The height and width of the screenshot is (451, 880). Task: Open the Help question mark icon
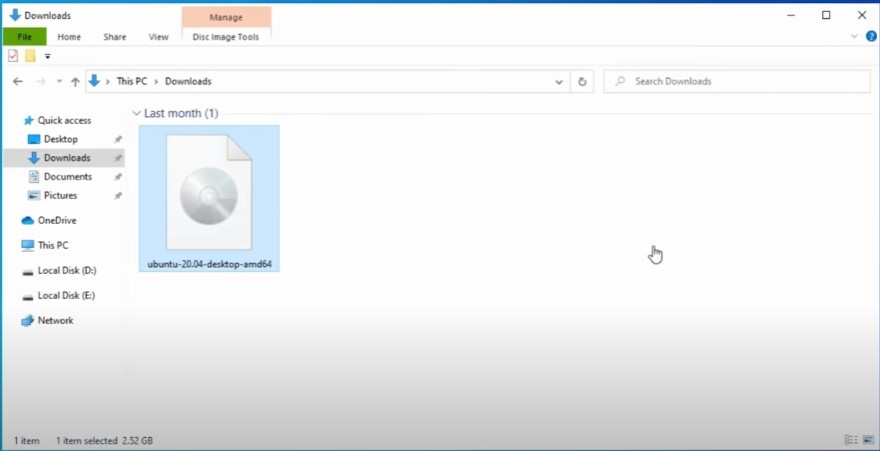click(x=871, y=36)
